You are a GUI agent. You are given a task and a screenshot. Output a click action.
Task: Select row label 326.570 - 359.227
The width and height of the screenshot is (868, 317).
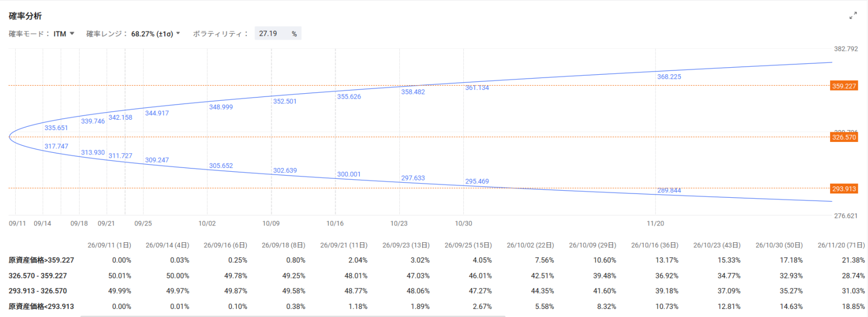pyautogui.click(x=37, y=276)
